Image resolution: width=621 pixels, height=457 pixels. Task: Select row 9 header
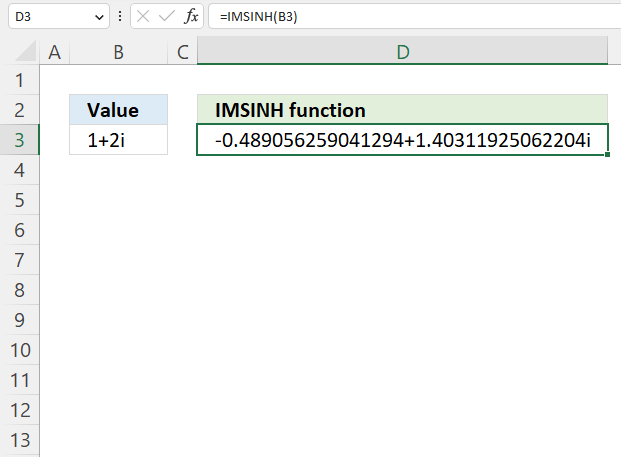coord(19,320)
